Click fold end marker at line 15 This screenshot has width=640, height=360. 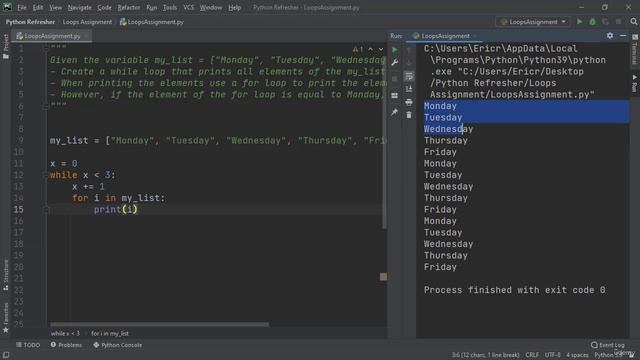click(46, 210)
